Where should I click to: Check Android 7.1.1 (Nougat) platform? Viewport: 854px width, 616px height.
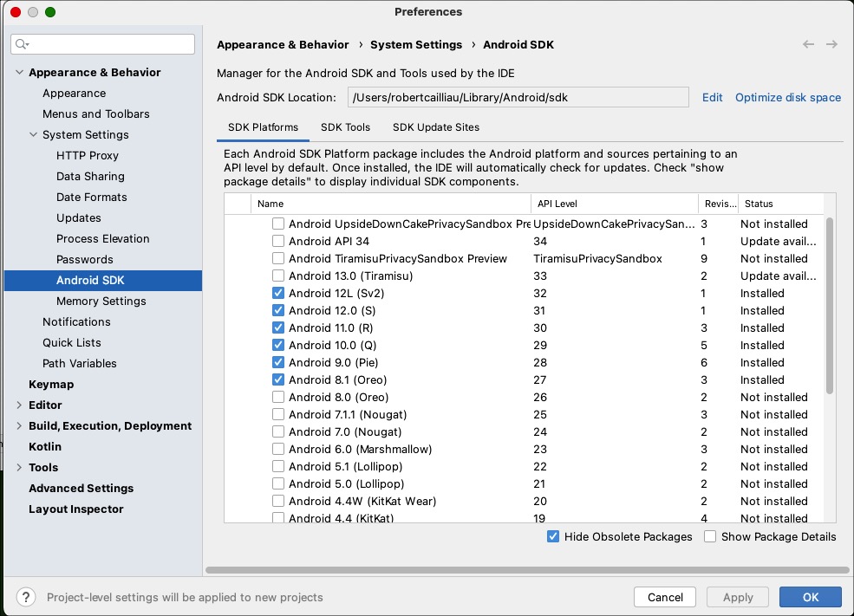pos(278,415)
